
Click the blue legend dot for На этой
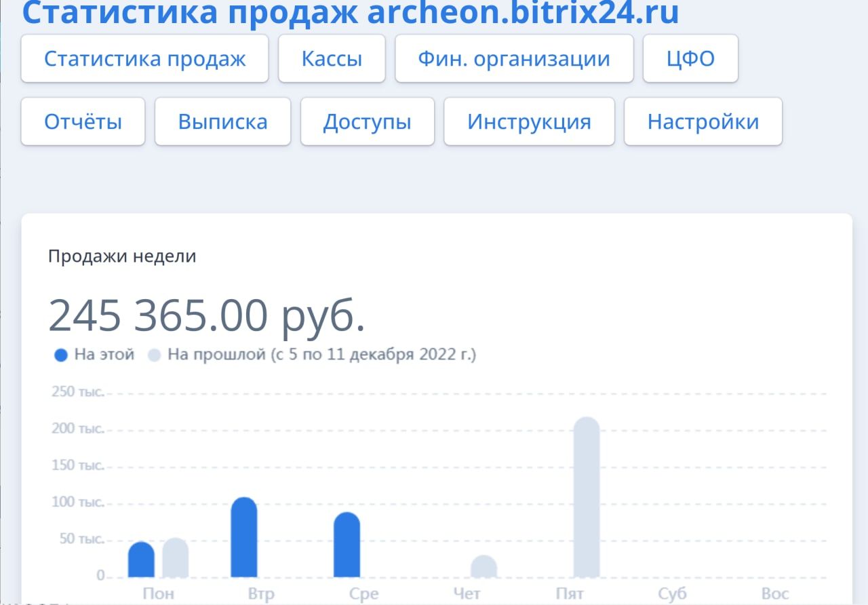tap(61, 355)
